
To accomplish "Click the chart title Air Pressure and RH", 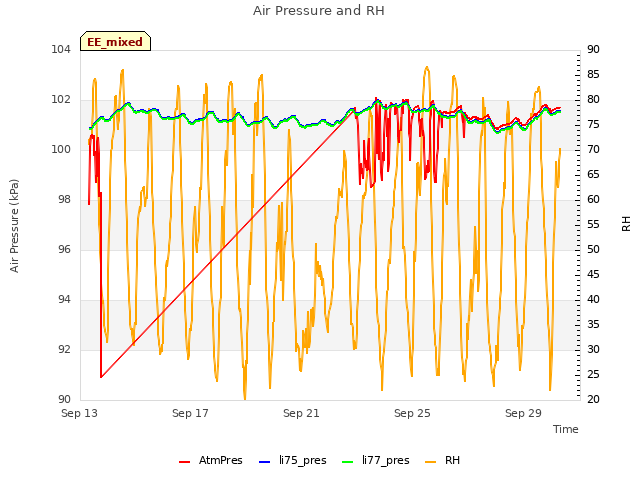I will pos(319,11).
